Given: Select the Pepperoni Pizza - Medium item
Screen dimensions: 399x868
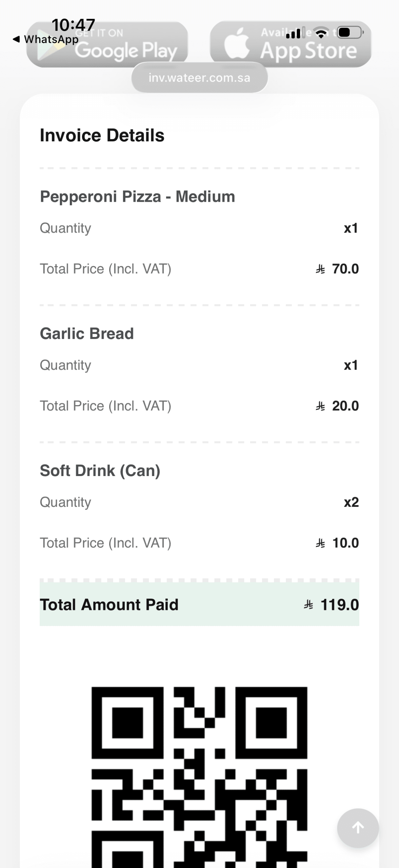Looking at the screenshot, I should [x=137, y=197].
